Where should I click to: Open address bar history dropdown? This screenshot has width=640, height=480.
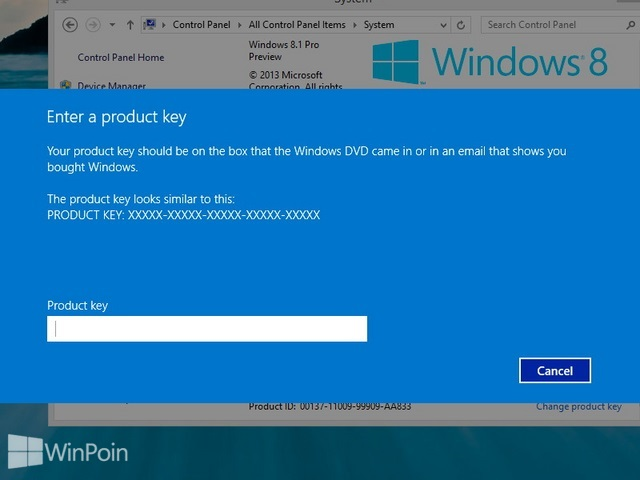[x=443, y=25]
